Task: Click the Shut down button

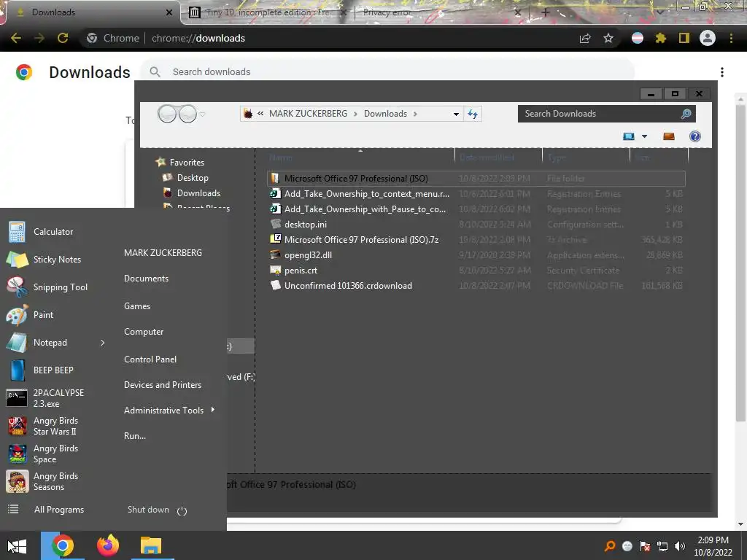Action: pyautogui.click(x=148, y=510)
